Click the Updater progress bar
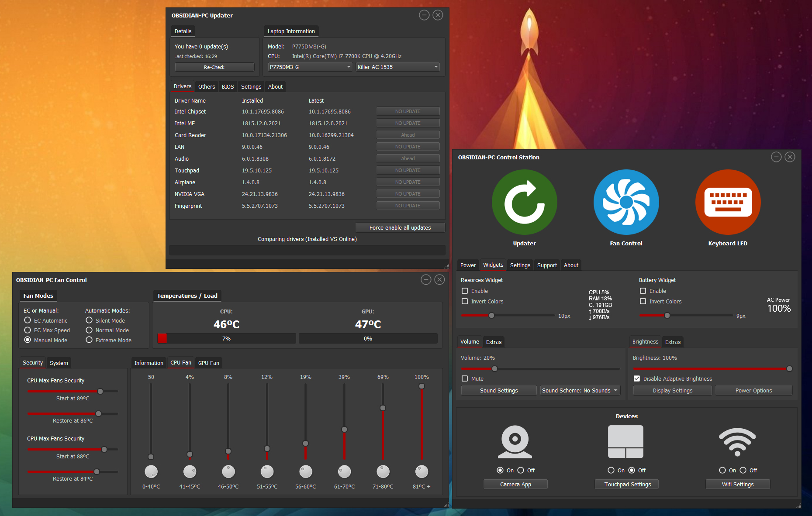Image resolution: width=812 pixels, height=516 pixels. [308, 250]
